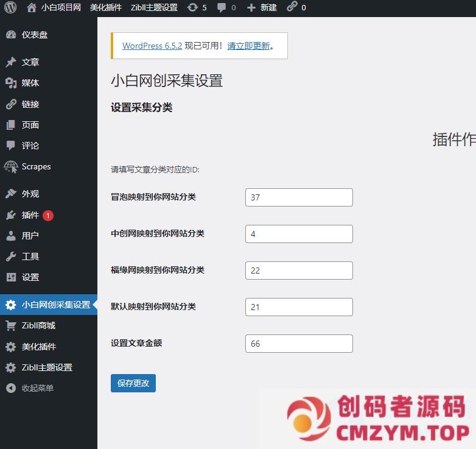Open the WordPress 6.5.2 link
Viewport: 476px width, 449px height.
click(x=152, y=46)
